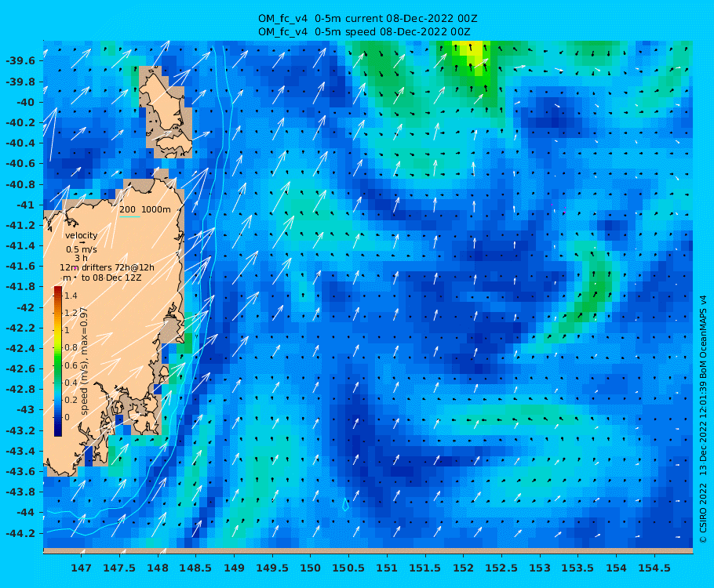714x588 pixels.
Task: Click the '12m drifters 72h@12h' legend text
Action: pyautogui.click(x=107, y=267)
